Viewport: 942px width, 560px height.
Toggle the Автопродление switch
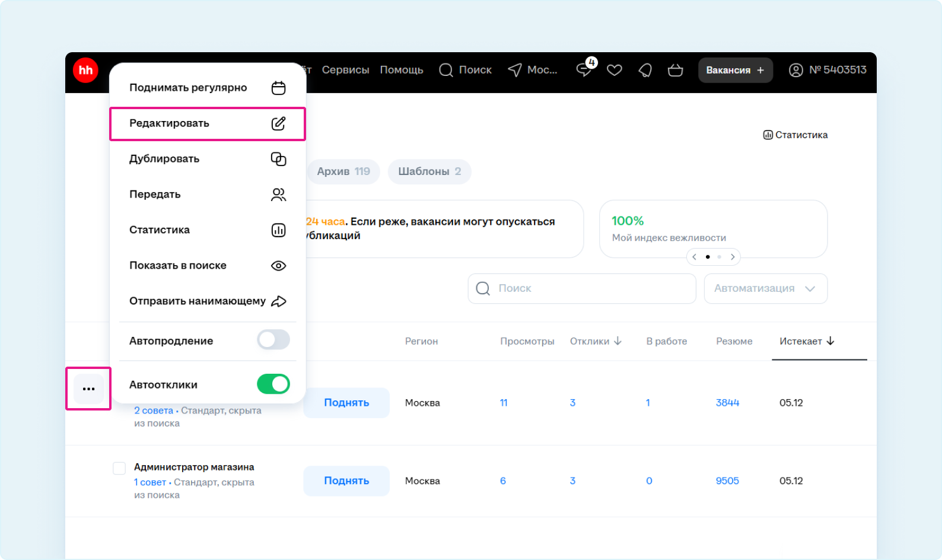click(x=273, y=340)
